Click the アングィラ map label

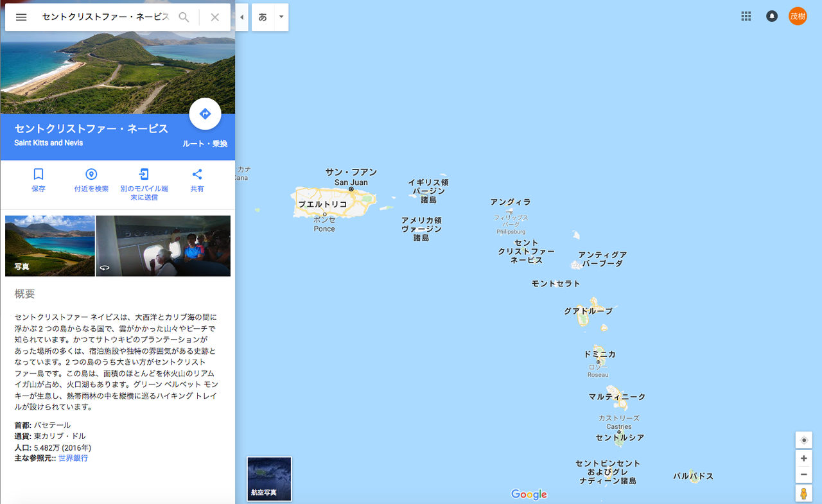(x=511, y=202)
